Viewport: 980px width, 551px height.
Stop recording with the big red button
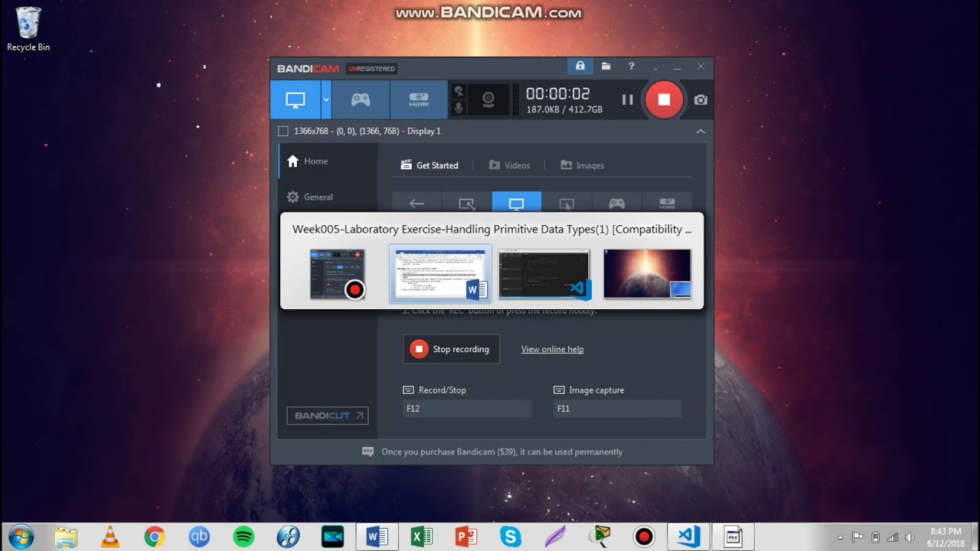click(664, 99)
